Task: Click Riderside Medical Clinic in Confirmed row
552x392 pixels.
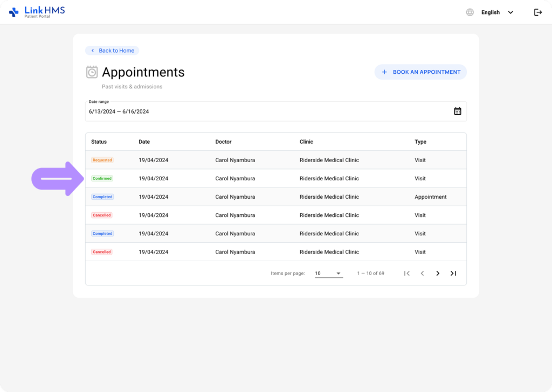Action: [x=329, y=179]
